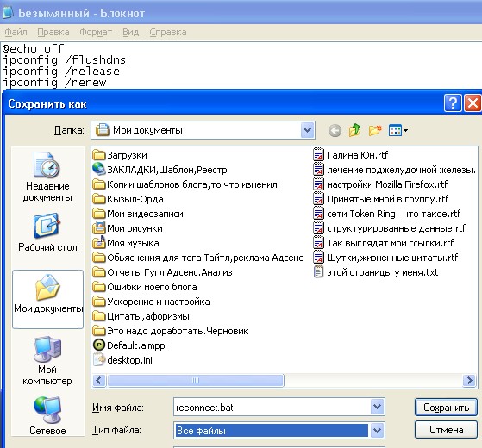Click the reconnect.bat filename field
This screenshot has width=482, height=448.
(272, 408)
